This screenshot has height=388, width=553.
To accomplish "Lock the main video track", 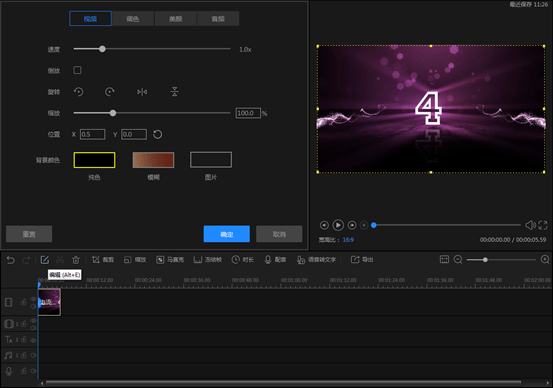I will tap(23, 302).
